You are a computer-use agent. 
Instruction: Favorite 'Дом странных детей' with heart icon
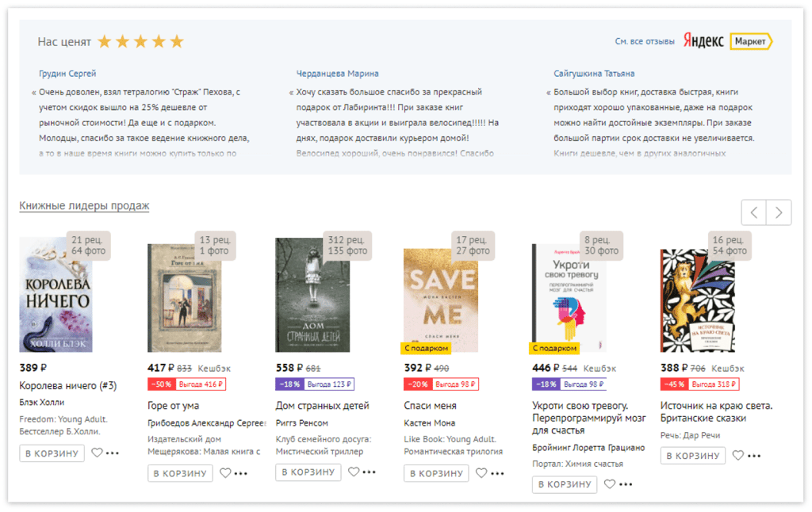[354, 472]
